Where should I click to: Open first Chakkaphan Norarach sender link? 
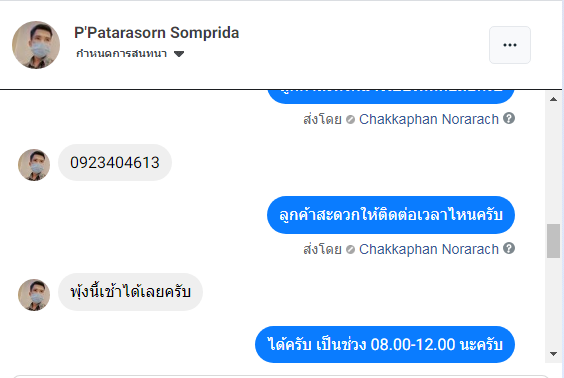[x=429, y=119]
